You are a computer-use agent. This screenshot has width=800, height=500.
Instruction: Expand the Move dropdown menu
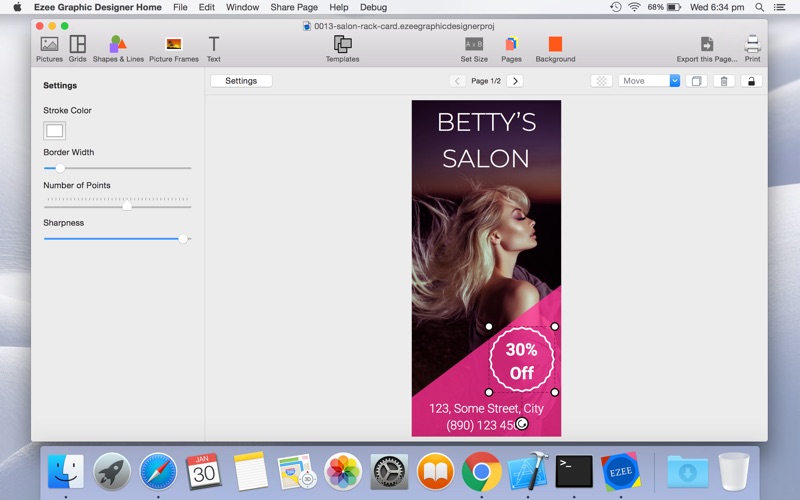point(674,81)
